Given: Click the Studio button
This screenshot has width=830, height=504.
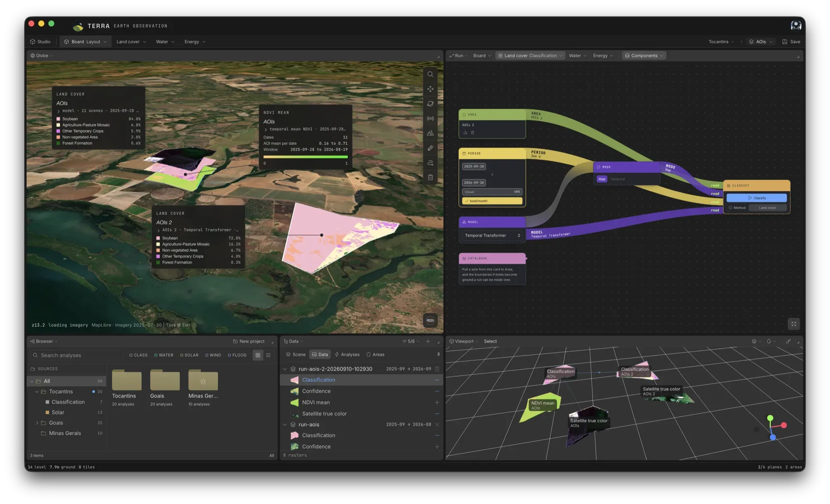Looking at the screenshot, I should coord(40,42).
